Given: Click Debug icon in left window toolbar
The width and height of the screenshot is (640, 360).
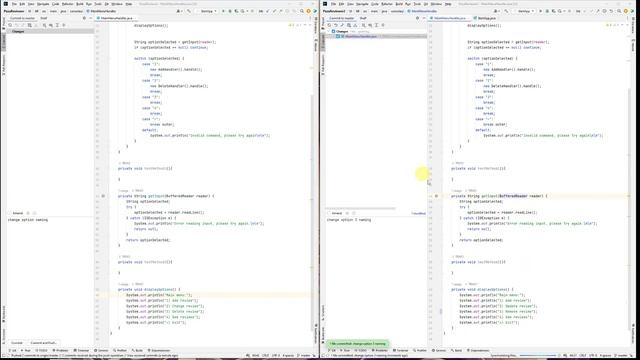Looking at the screenshot, I should click(230, 11).
